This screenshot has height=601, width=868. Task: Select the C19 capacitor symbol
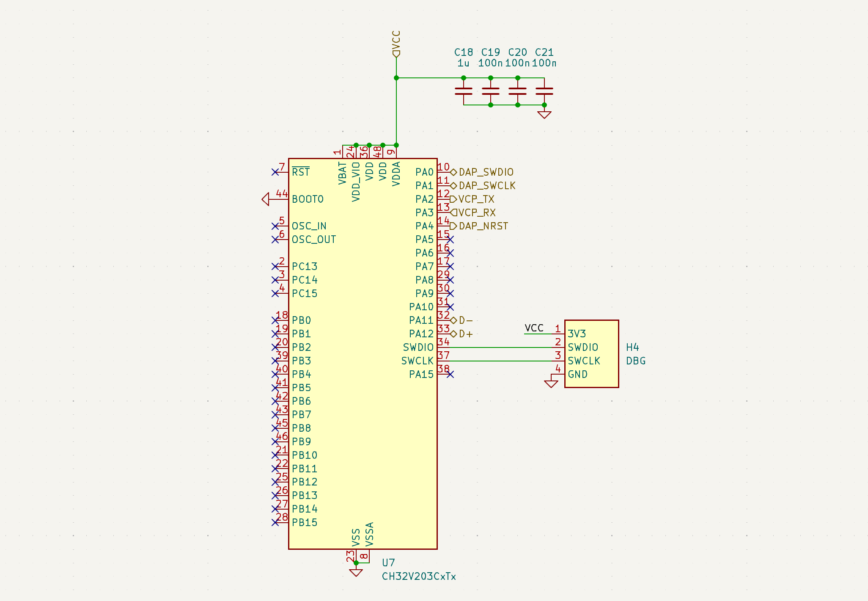491,91
